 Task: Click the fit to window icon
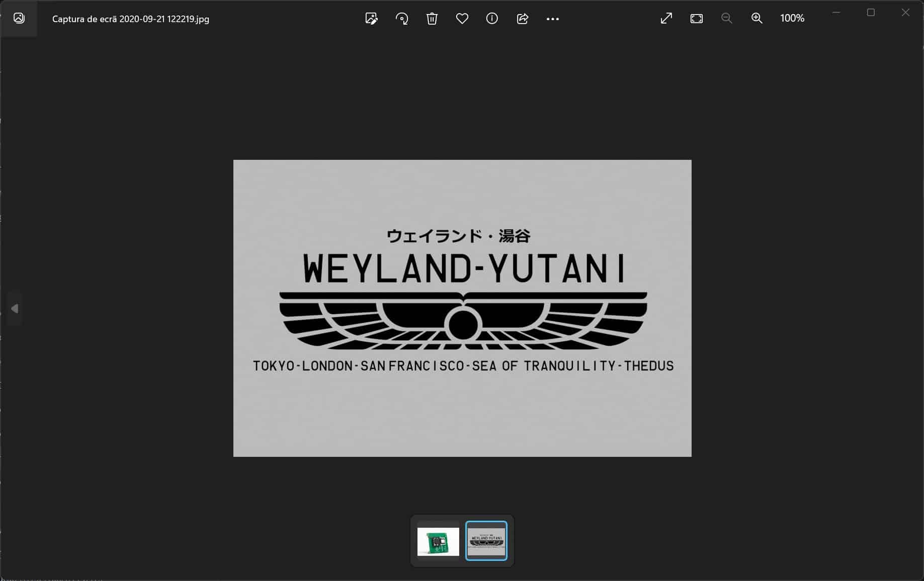[x=696, y=19]
